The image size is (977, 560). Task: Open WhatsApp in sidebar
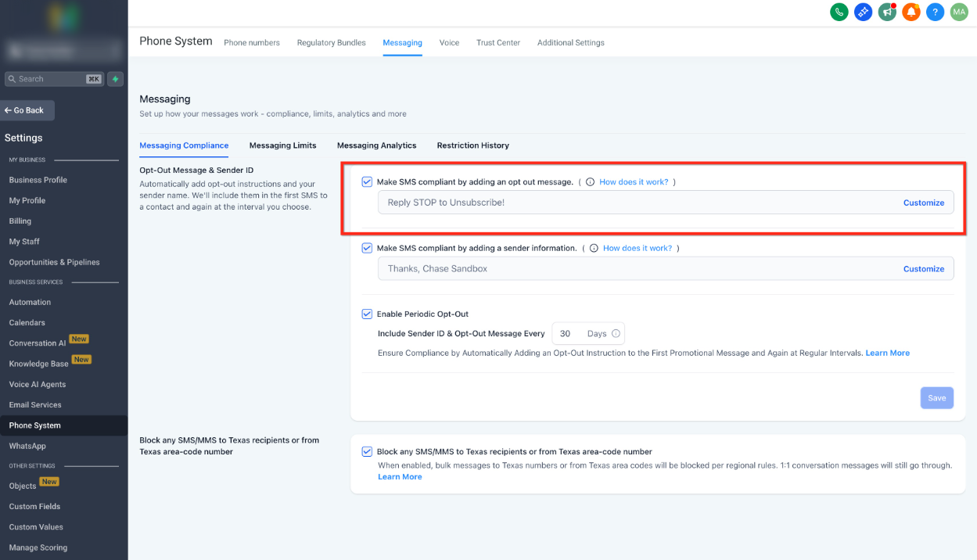coord(27,446)
